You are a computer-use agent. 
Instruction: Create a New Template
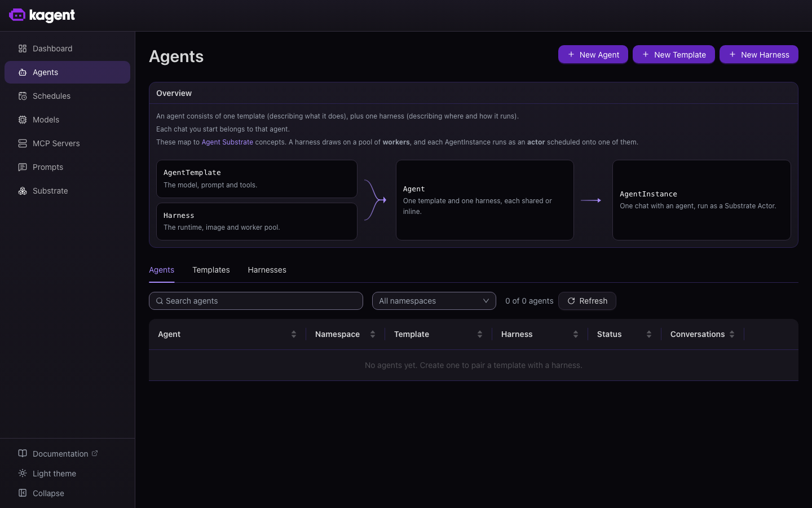(x=674, y=55)
